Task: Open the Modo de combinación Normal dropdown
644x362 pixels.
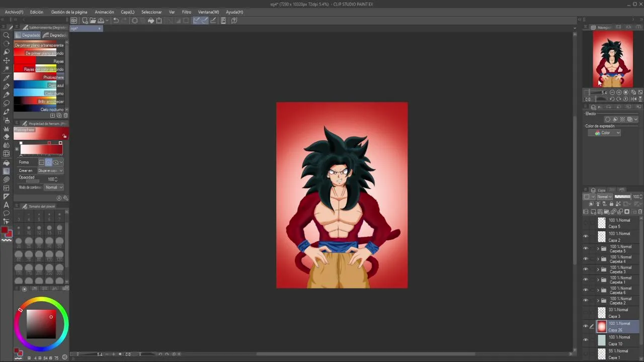Action: (53, 187)
